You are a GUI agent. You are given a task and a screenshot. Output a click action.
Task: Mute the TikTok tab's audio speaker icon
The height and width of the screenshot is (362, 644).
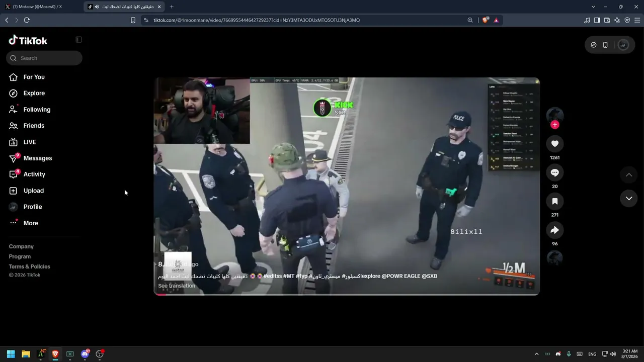coord(97,7)
